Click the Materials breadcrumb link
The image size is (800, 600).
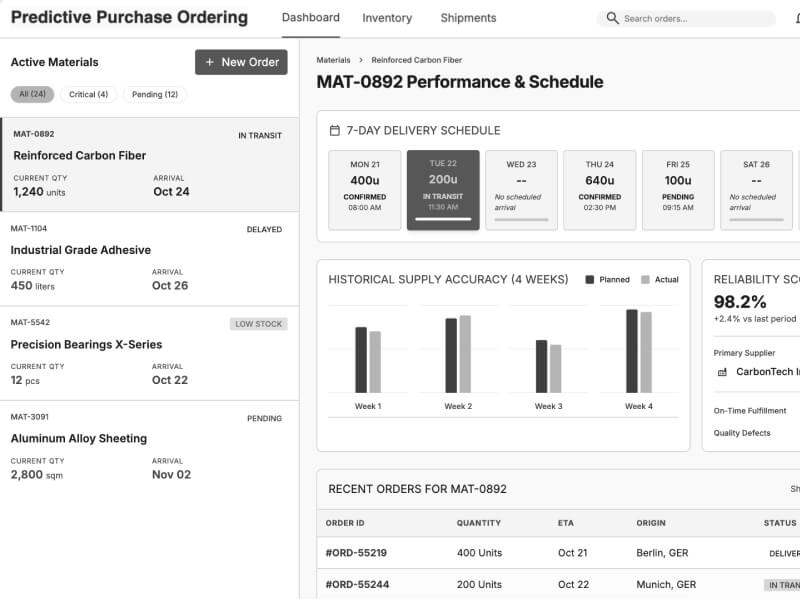pyautogui.click(x=333, y=60)
